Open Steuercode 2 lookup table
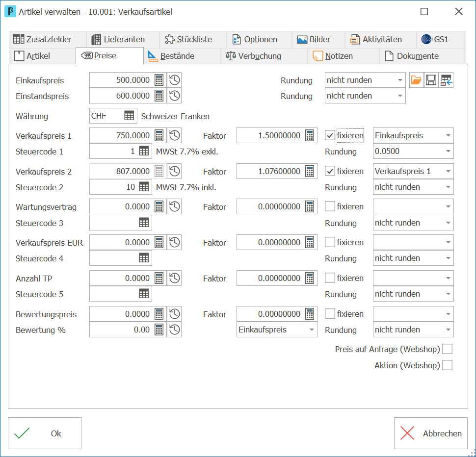This screenshot has height=457, width=476. pyautogui.click(x=144, y=187)
